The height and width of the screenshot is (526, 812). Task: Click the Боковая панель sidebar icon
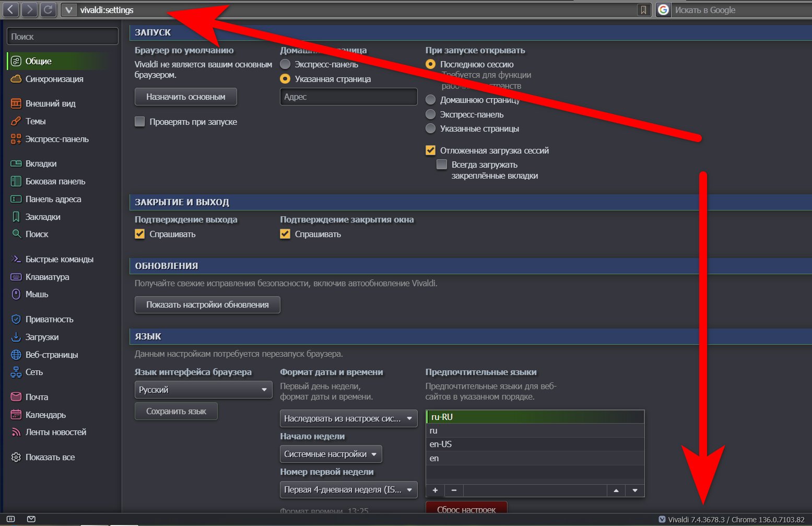pos(16,181)
